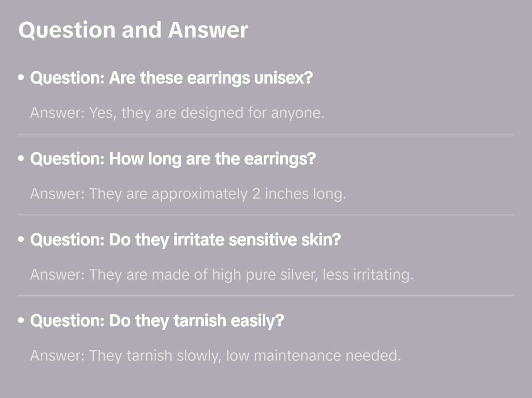Select the answer "Yes, they are designed for anyone"
Viewport: 532px width, 398px height.
(177, 112)
